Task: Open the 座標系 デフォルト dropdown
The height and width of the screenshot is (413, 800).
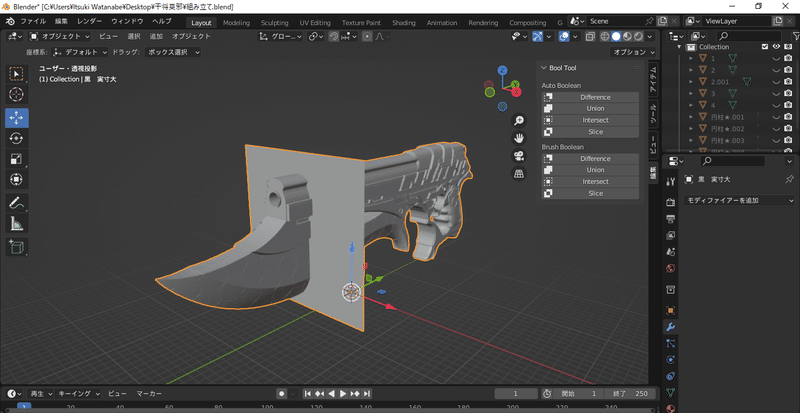Action: (80, 52)
